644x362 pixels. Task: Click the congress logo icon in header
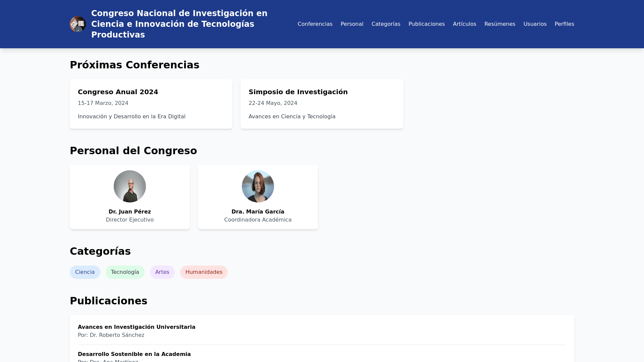coord(77,24)
